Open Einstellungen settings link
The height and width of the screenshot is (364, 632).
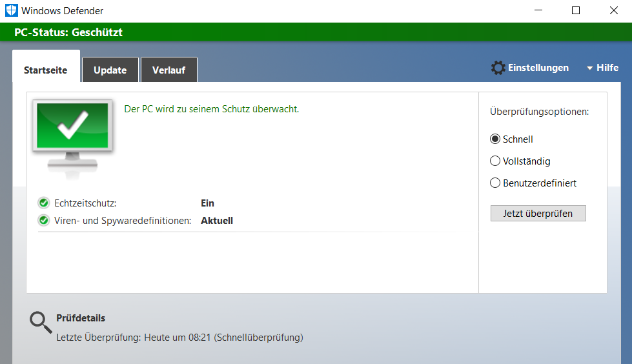(538, 68)
